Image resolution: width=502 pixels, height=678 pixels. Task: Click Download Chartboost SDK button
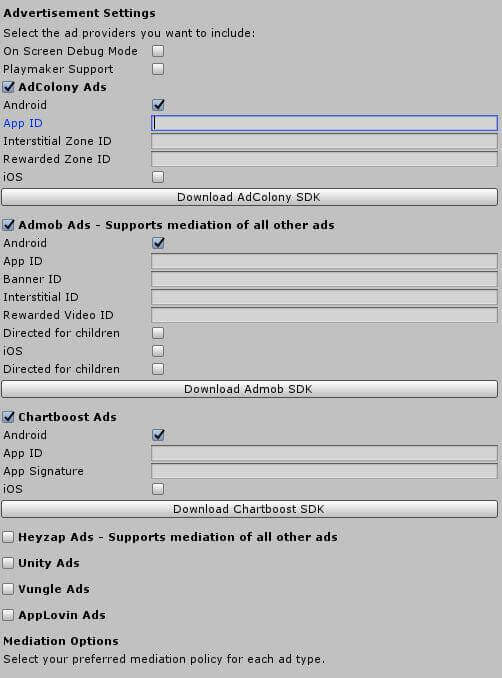pyautogui.click(x=249, y=509)
